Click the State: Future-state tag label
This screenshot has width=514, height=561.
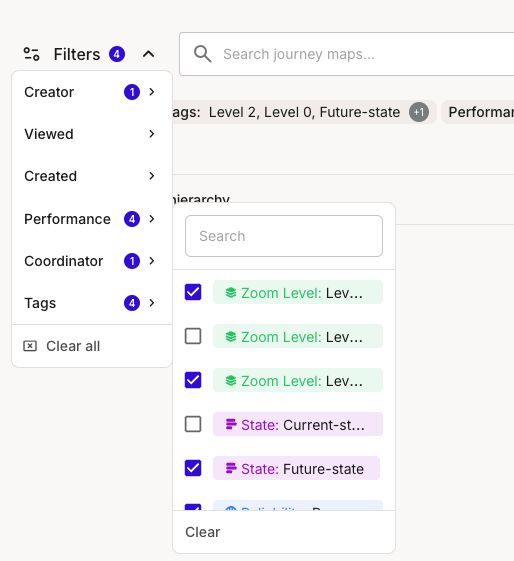tap(297, 468)
